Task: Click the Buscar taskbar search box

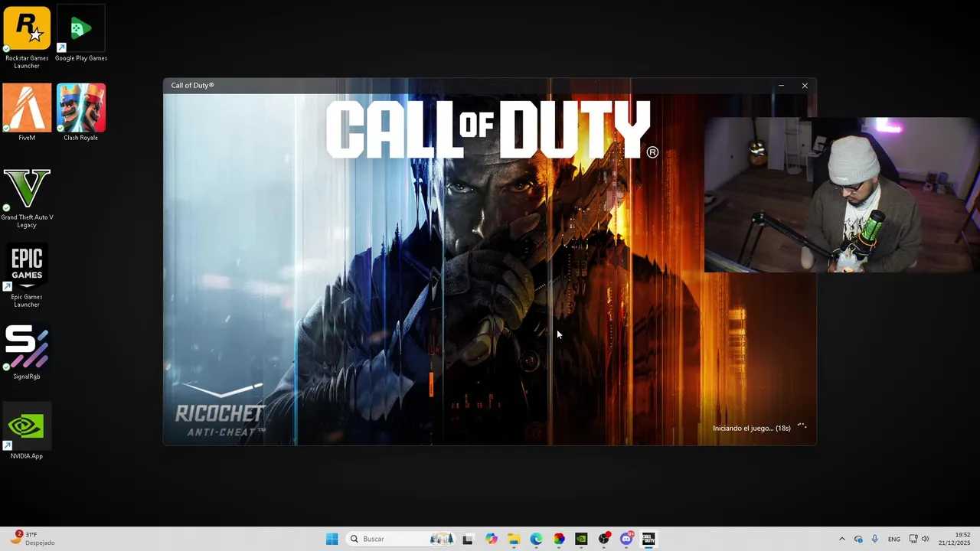Action: [400, 539]
